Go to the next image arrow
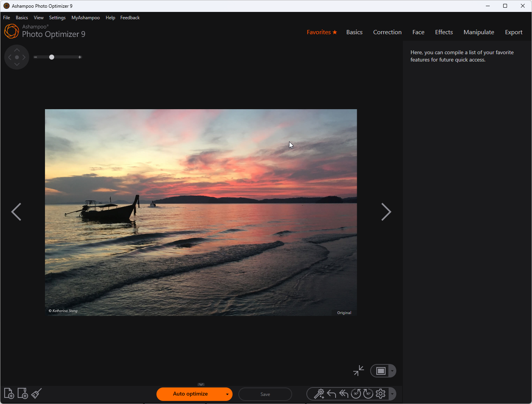 (x=386, y=212)
